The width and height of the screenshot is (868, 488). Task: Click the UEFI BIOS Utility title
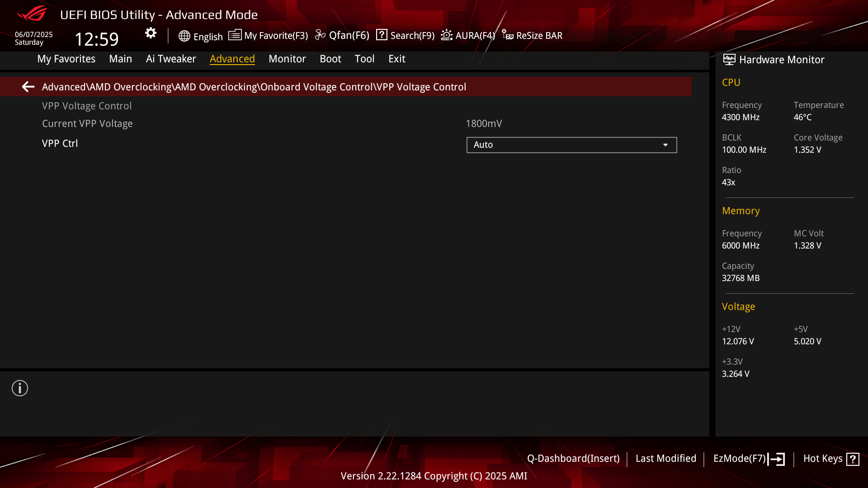[x=159, y=15]
